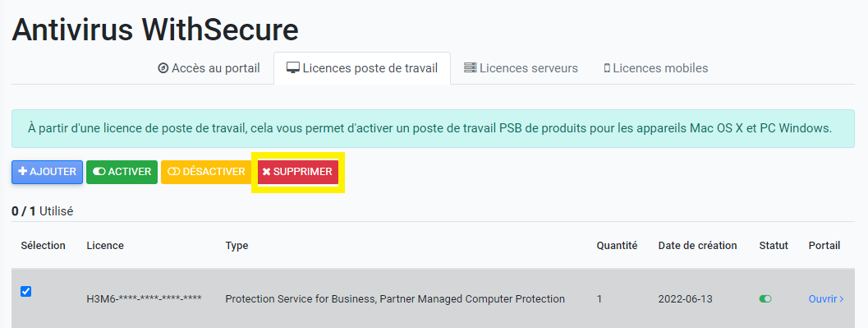This screenshot has width=868, height=328.
Task: Deactivate the licence using the DÉSACTIVER button
Action: [206, 172]
